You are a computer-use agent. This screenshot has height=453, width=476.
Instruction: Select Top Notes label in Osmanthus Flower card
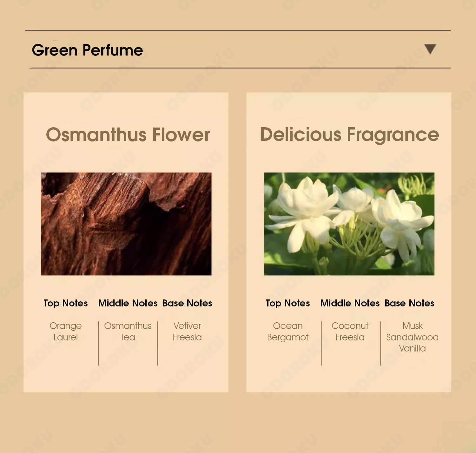coord(66,303)
